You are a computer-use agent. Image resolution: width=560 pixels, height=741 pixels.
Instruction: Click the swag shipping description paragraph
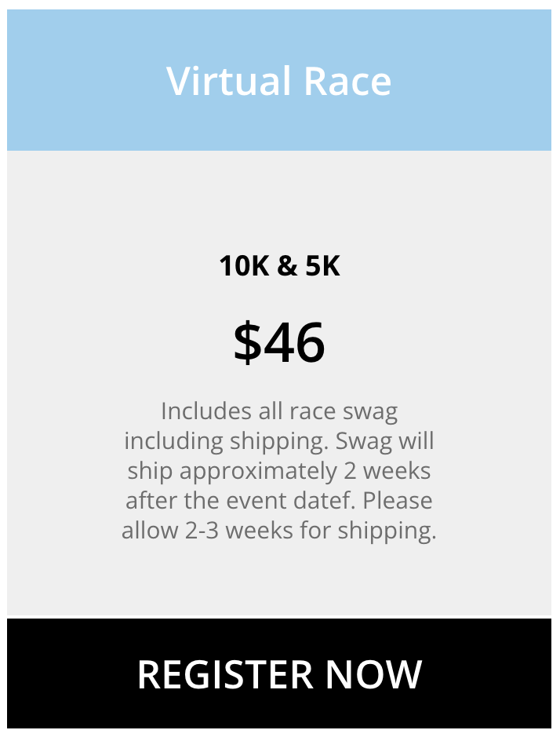pyautogui.click(x=279, y=471)
